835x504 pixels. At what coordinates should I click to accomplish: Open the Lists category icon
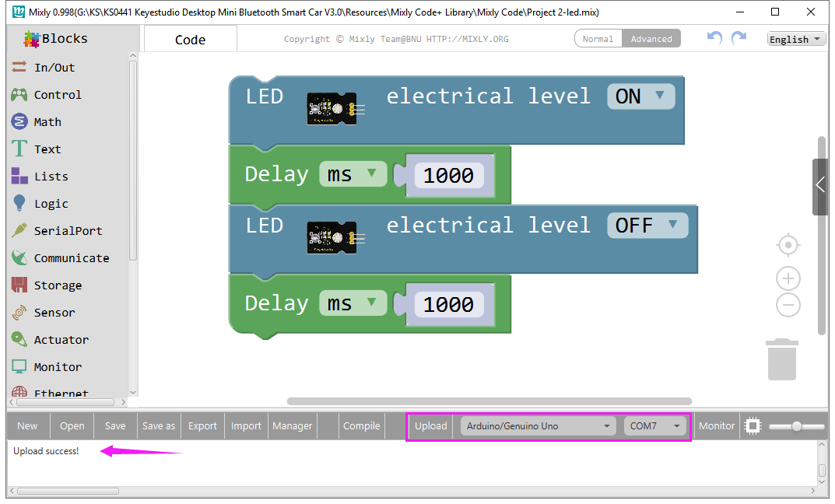[19, 176]
